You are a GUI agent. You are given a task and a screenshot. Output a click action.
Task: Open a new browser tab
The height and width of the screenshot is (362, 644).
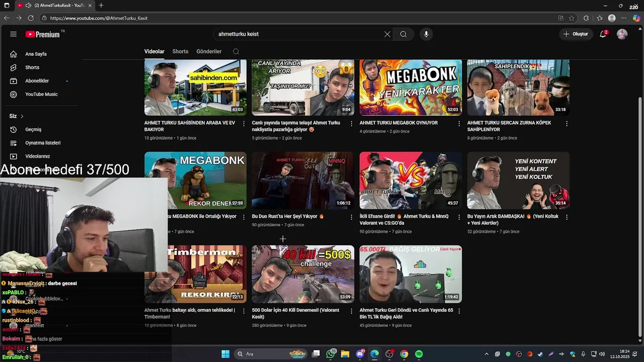(x=101, y=5)
